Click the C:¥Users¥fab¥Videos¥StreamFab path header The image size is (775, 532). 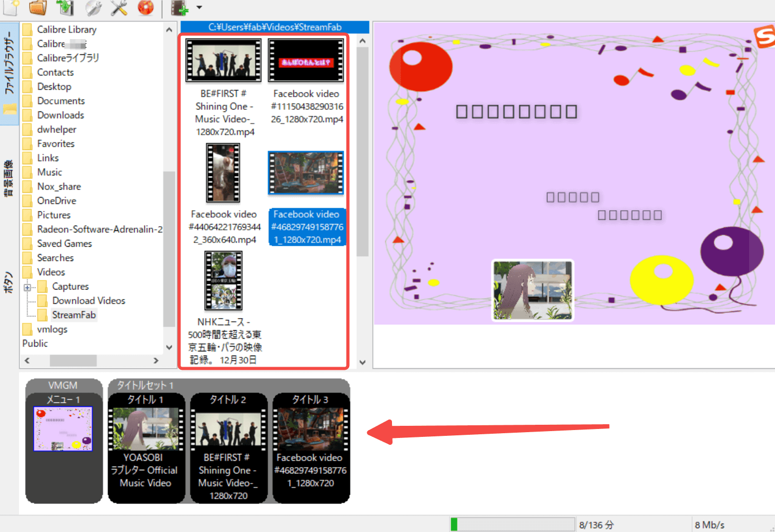pos(275,27)
